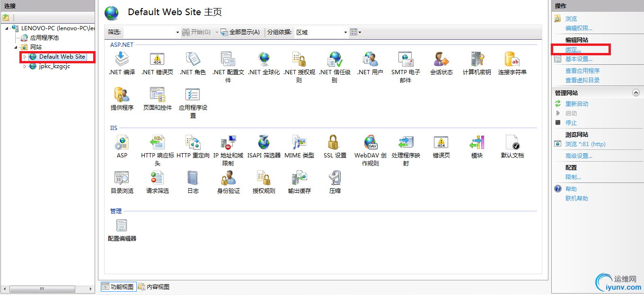
Task: Switch to 内容视图 tab
Action: tap(154, 286)
